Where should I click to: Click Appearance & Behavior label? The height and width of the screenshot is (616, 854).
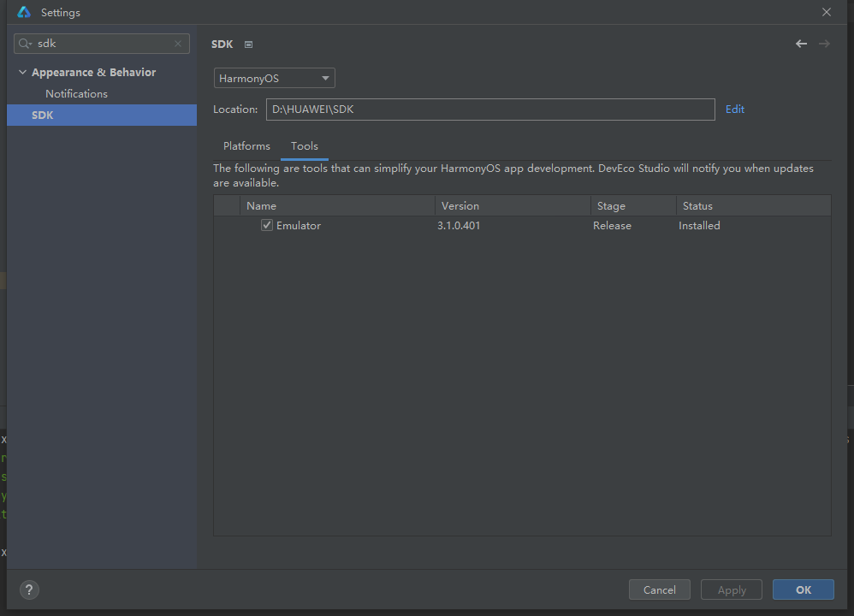click(x=93, y=73)
